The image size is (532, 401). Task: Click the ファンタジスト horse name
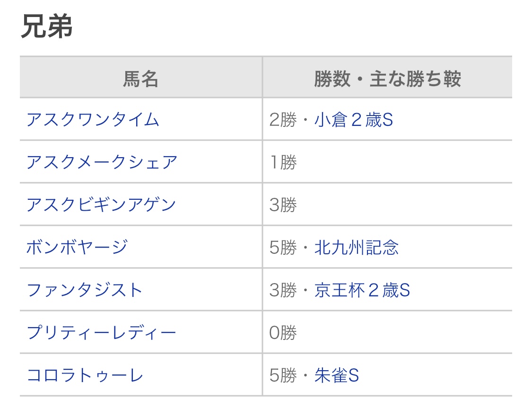point(85,290)
